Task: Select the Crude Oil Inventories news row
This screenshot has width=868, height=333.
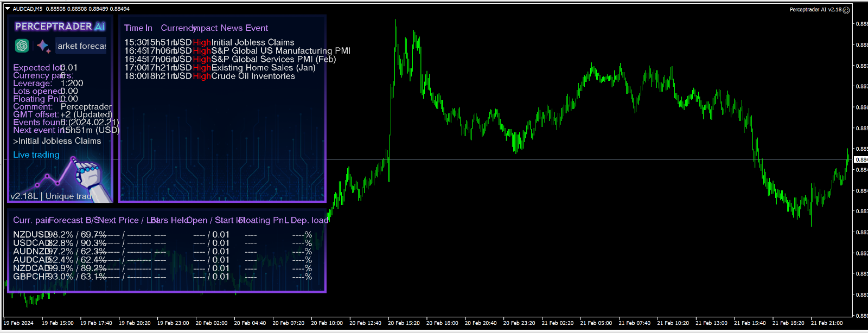Action: (x=253, y=76)
